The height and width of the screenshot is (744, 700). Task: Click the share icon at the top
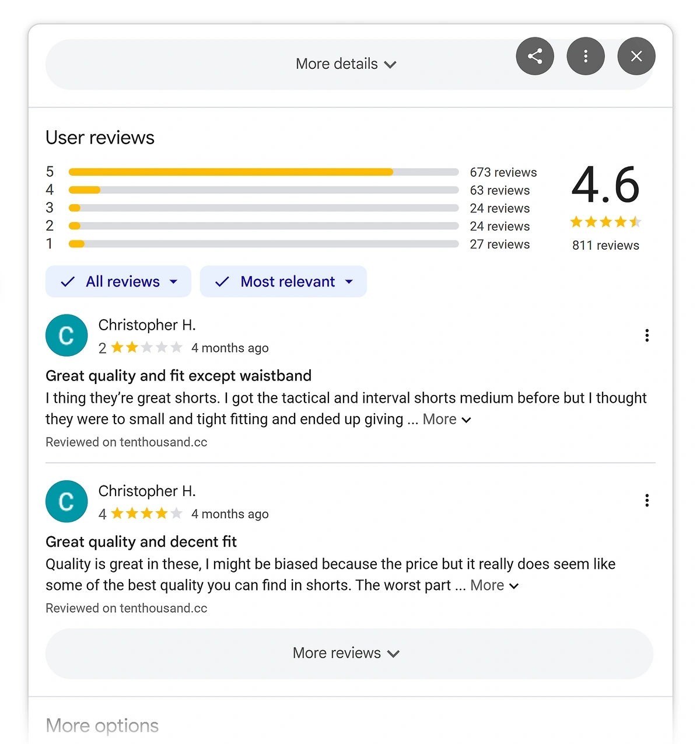(x=535, y=56)
